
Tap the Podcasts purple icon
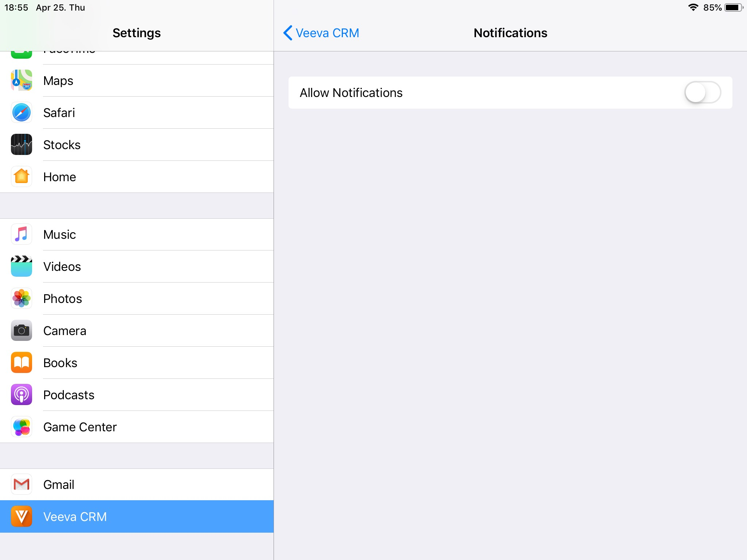pos(22,395)
